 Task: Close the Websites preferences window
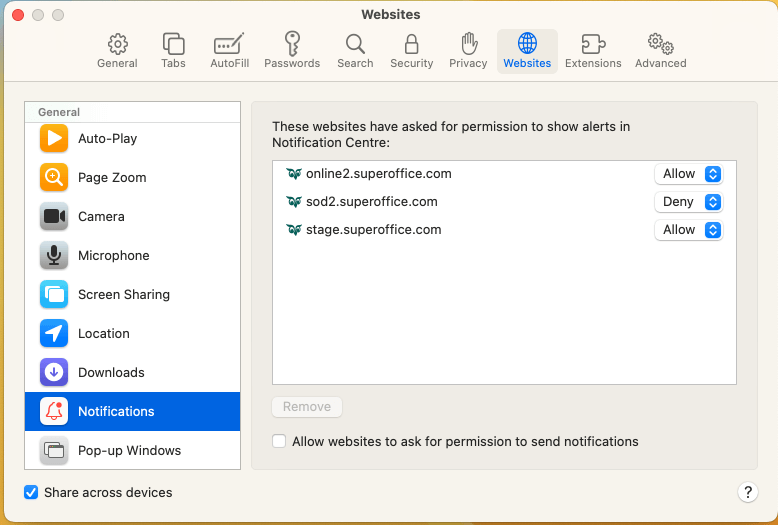point(18,15)
